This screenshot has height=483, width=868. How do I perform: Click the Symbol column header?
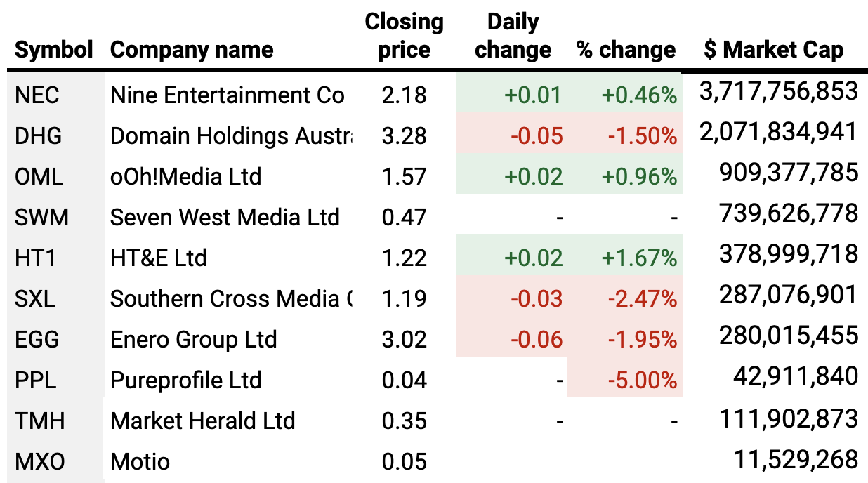pos(53,50)
